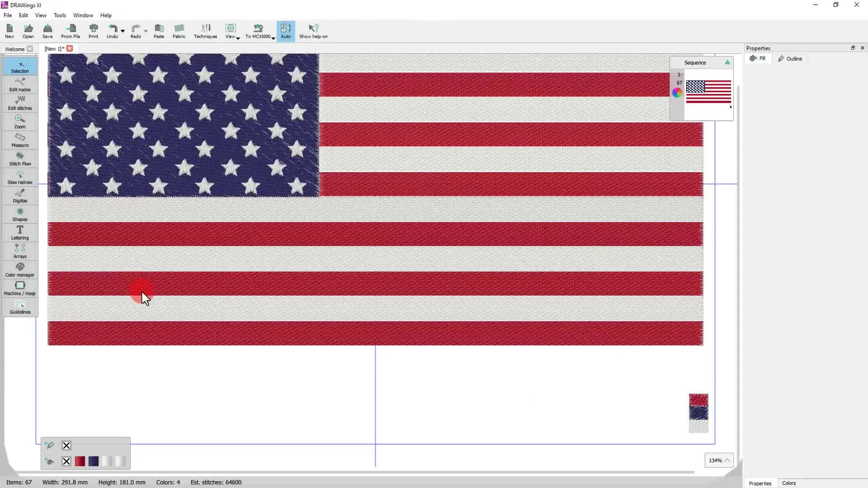Click the color wheel icon in Sequence
The image size is (868, 488).
tap(677, 93)
